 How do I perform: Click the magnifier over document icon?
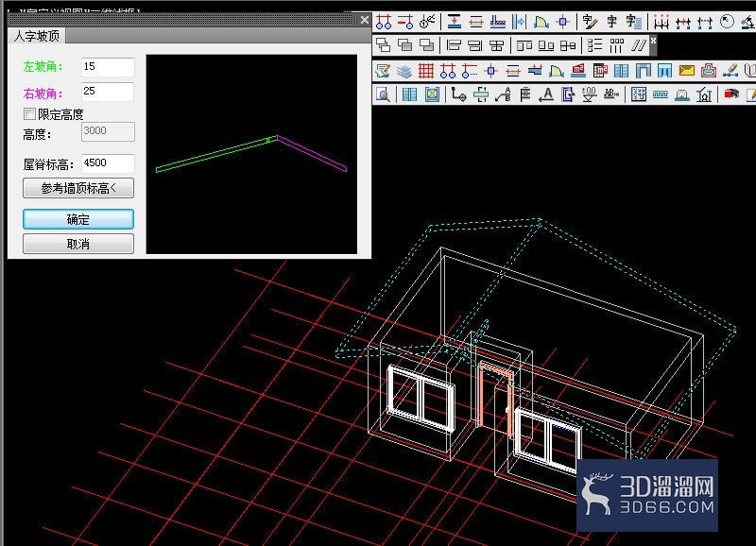(x=383, y=94)
